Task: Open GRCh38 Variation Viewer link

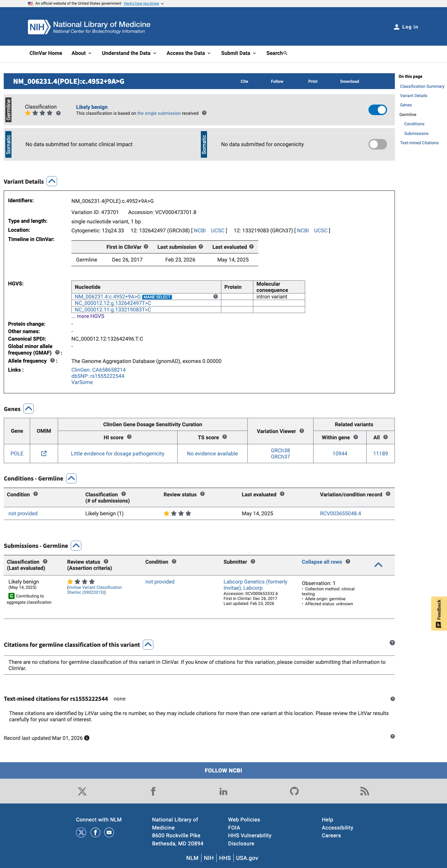Action: coord(280,450)
